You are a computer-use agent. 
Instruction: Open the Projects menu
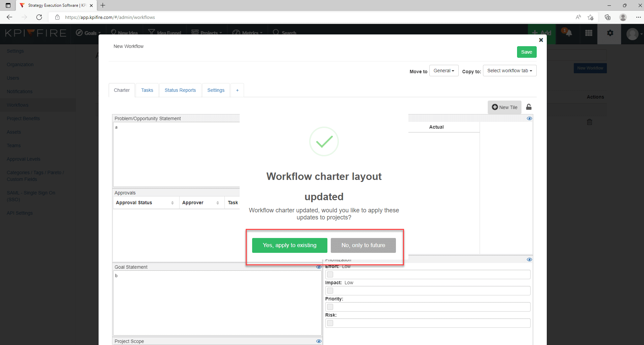[x=207, y=33]
